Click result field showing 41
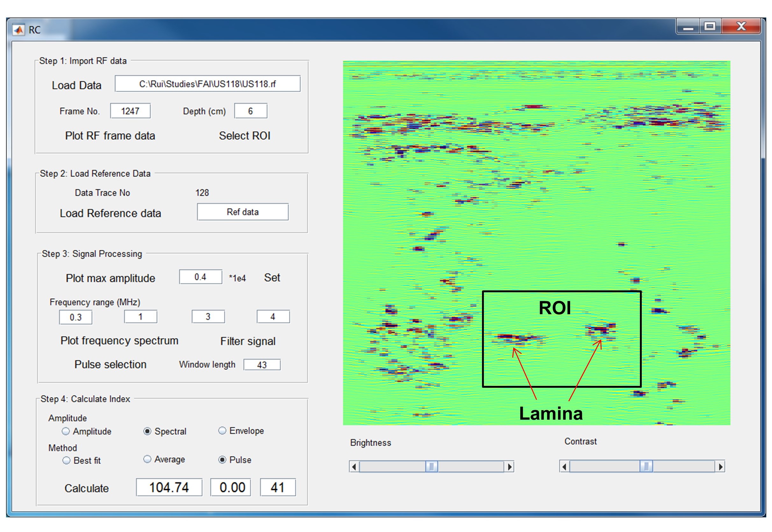The width and height of the screenshot is (772, 532). click(278, 488)
